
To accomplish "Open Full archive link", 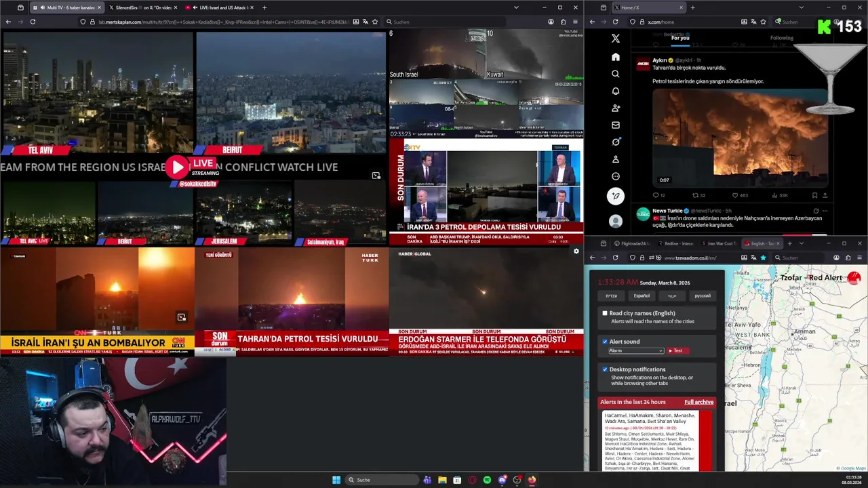I will 698,402.
